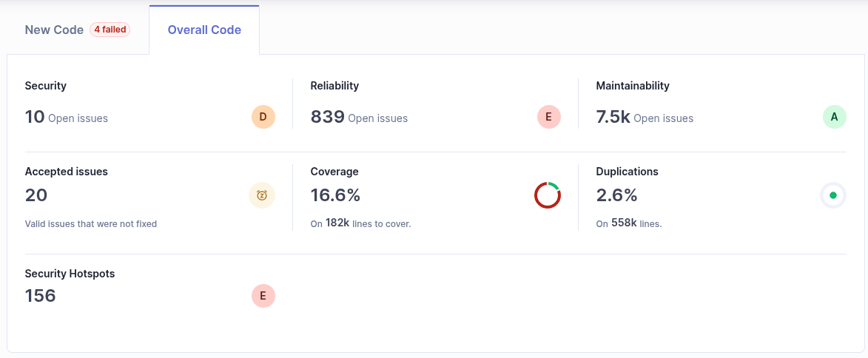Image resolution: width=868 pixels, height=358 pixels.
Task: Click the Reliability heading
Action: [x=334, y=86]
